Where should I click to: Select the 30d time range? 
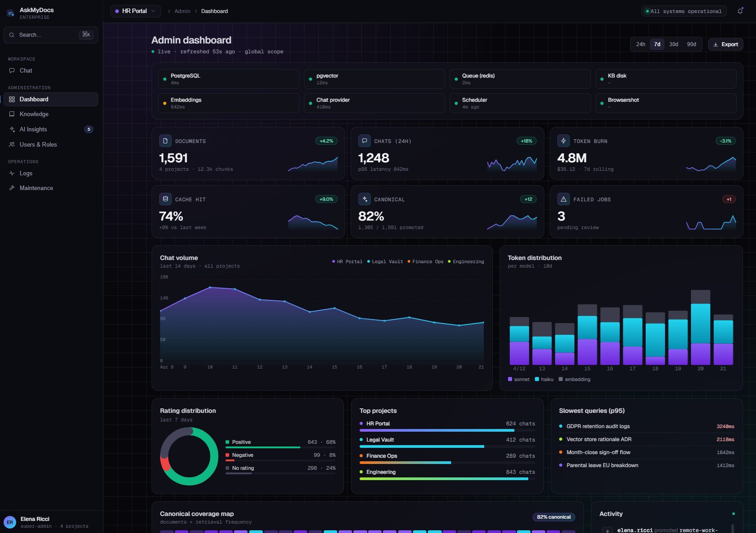(673, 44)
